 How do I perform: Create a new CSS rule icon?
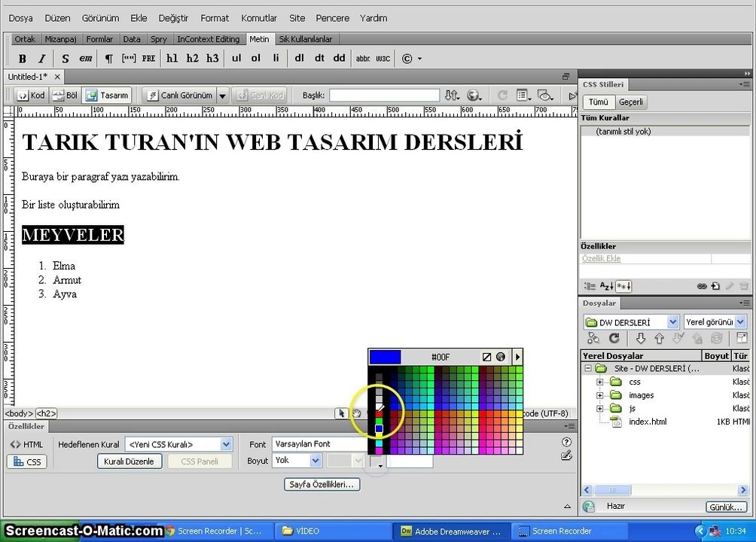tap(715, 286)
